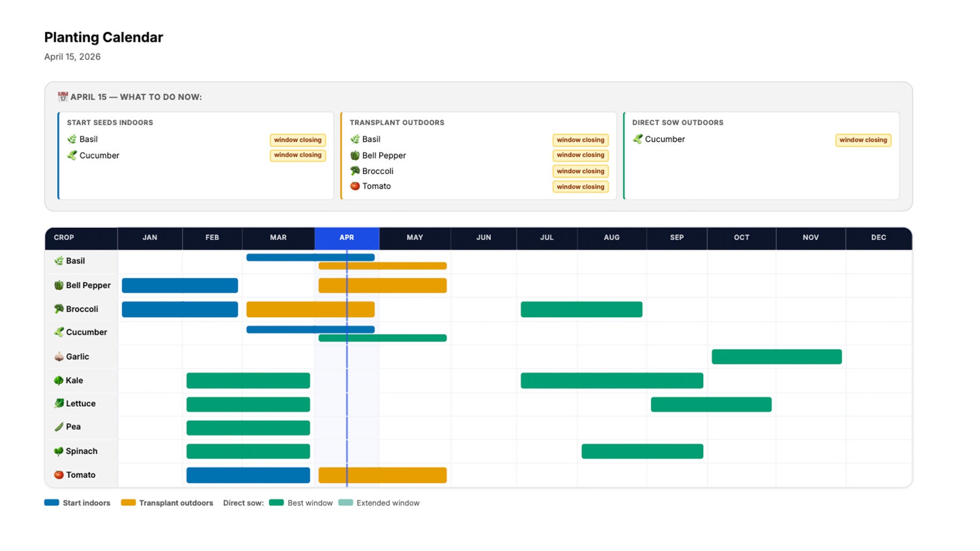Click Broccoli's green summer direct sow bar
980x551 pixels.
581,309
